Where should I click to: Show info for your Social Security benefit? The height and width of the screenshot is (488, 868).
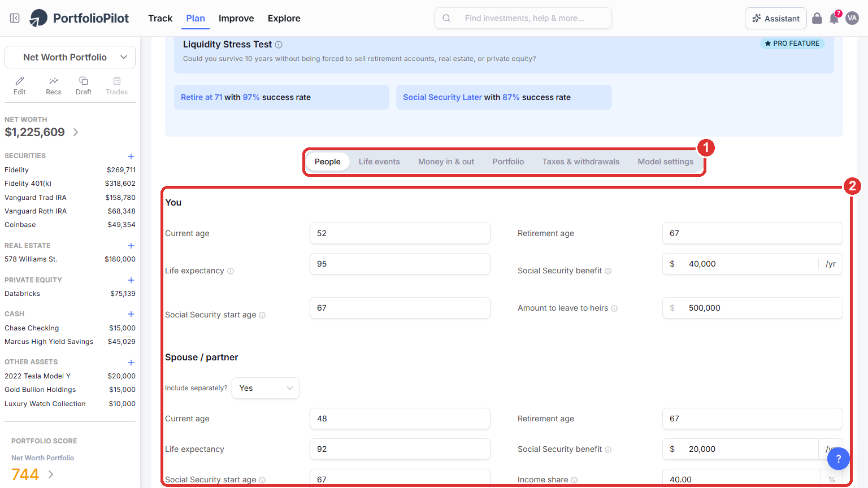[x=608, y=271]
